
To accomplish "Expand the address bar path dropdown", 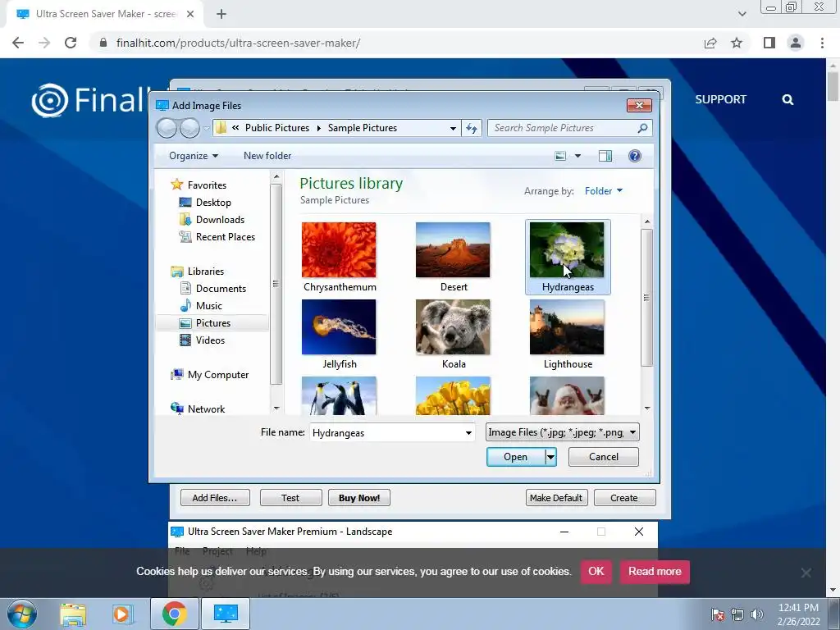I will [453, 128].
